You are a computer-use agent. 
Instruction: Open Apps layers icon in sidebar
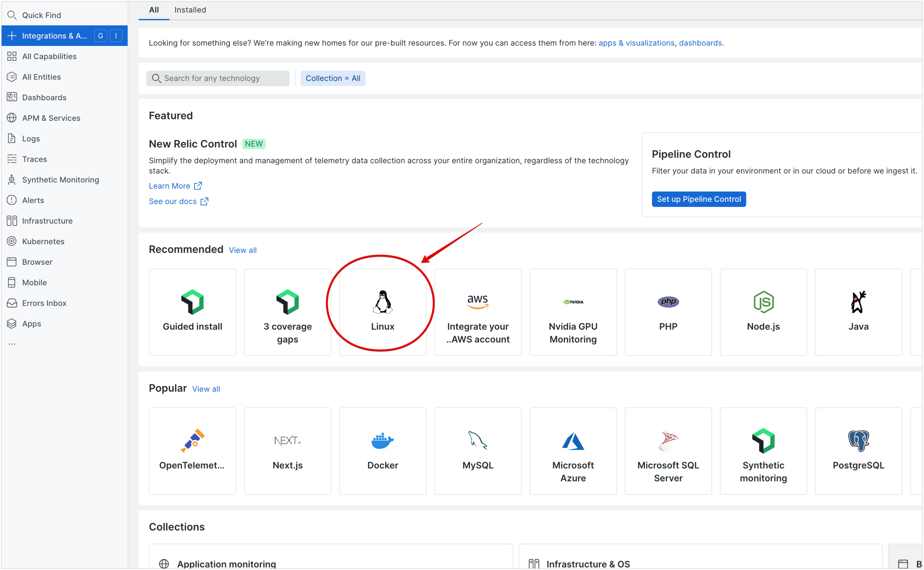[12, 323]
